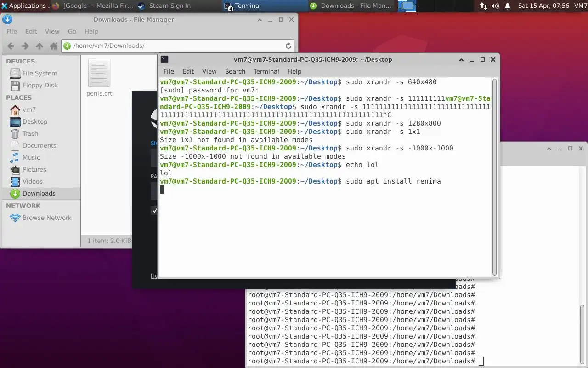Open network connections tray icon
Viewport: 588px width, 368px height.
[483, 6]
